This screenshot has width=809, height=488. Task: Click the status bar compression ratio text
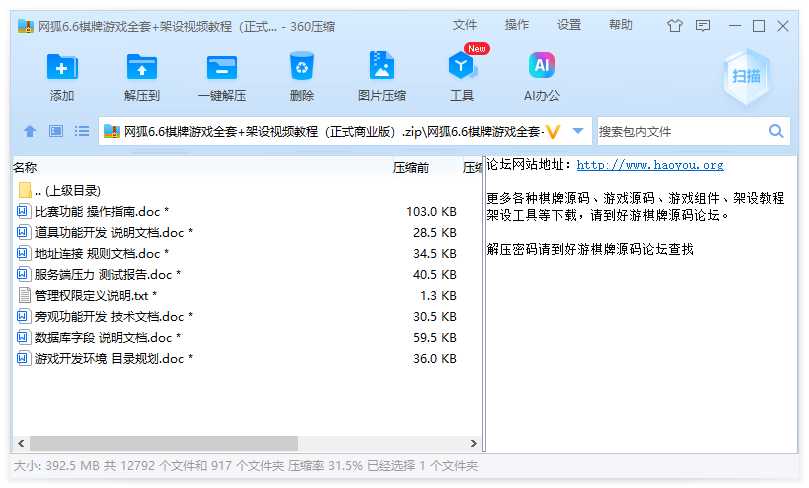pyautogui.click(x=325, y=466)
